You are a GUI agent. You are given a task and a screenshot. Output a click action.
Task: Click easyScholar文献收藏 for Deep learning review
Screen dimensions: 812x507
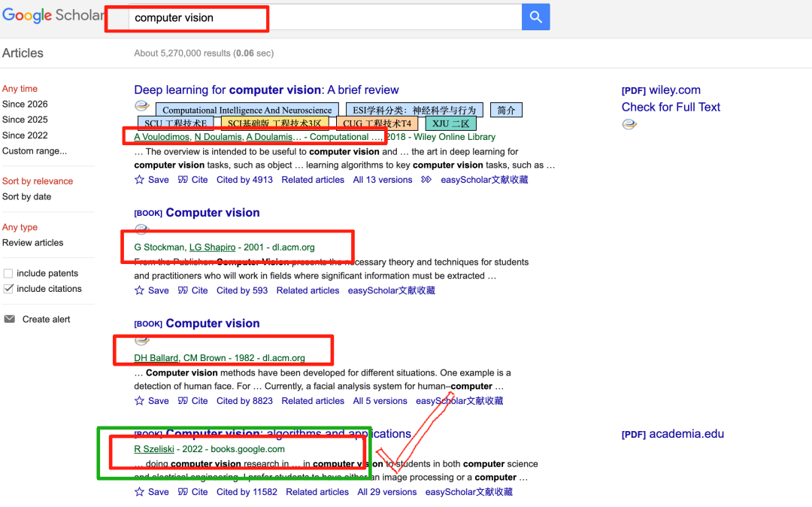coord(484,180)
